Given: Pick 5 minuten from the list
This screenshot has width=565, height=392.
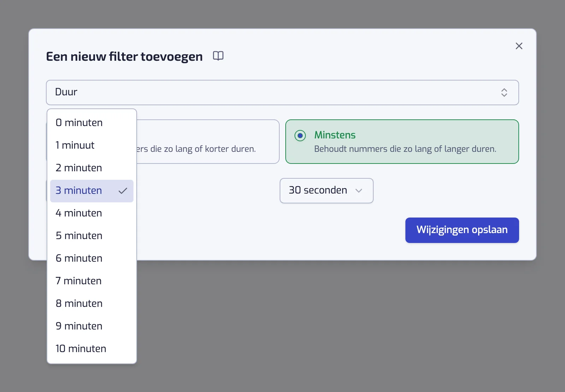Looking at the screenshot, I should (92, 236).
